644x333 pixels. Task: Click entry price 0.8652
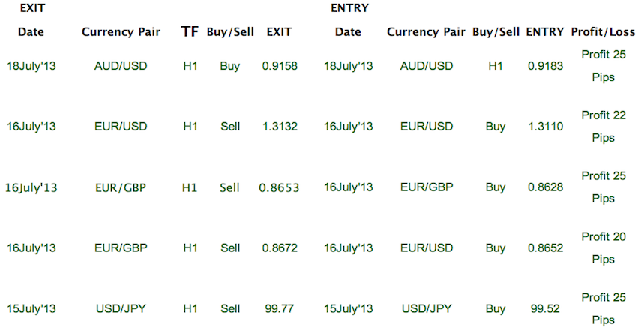tap(545, 247)
